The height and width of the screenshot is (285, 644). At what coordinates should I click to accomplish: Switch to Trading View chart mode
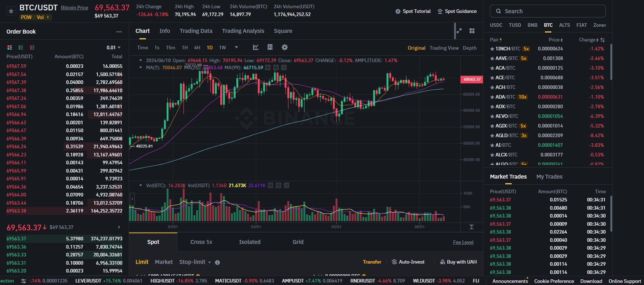click(444, 48)
